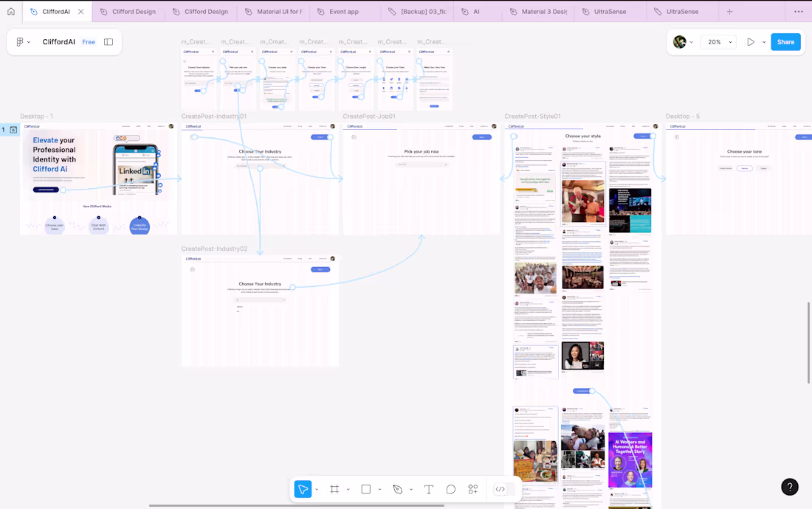Enable Dev Mode with the code toggle
This screenshot has width=812, height=509.
(x=500, y=489)
